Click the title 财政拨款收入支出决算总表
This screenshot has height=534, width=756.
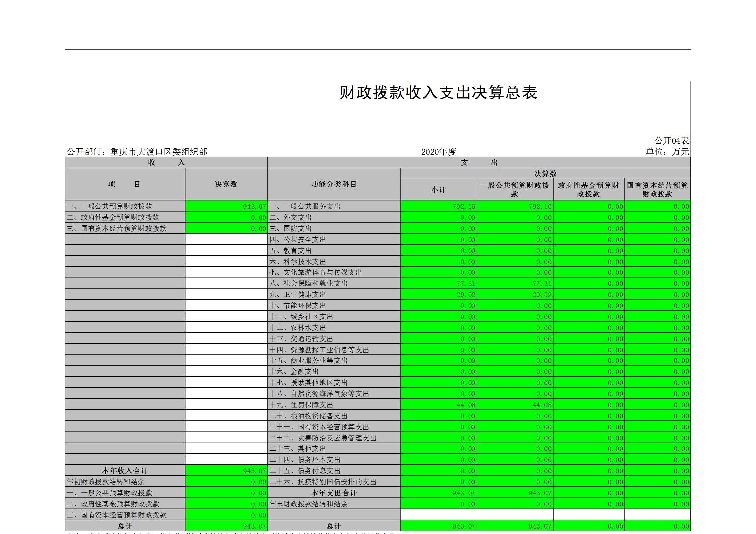[x=438, y=93]
